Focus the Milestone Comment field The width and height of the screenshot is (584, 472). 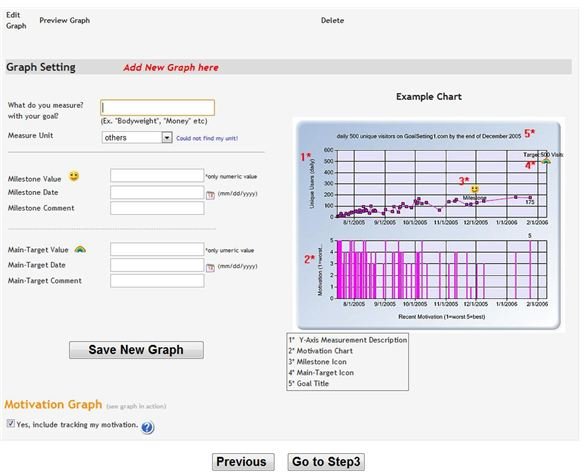coord(157,208)
